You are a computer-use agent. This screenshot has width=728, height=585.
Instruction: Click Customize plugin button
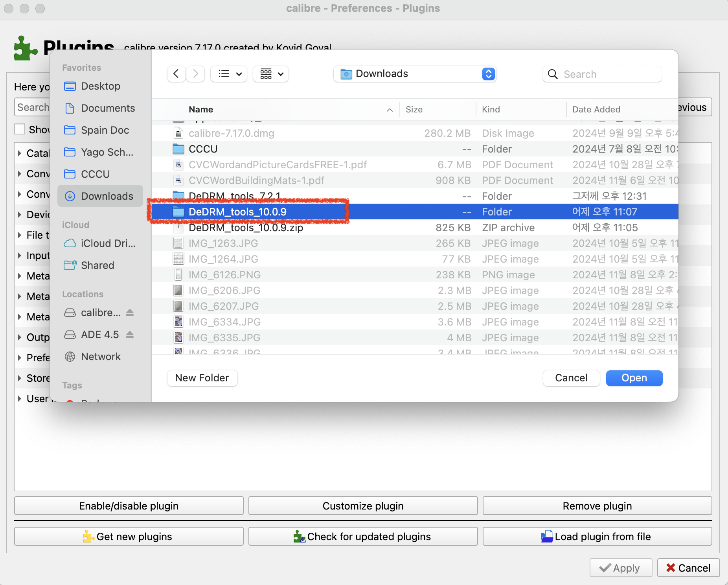point(363,506)
